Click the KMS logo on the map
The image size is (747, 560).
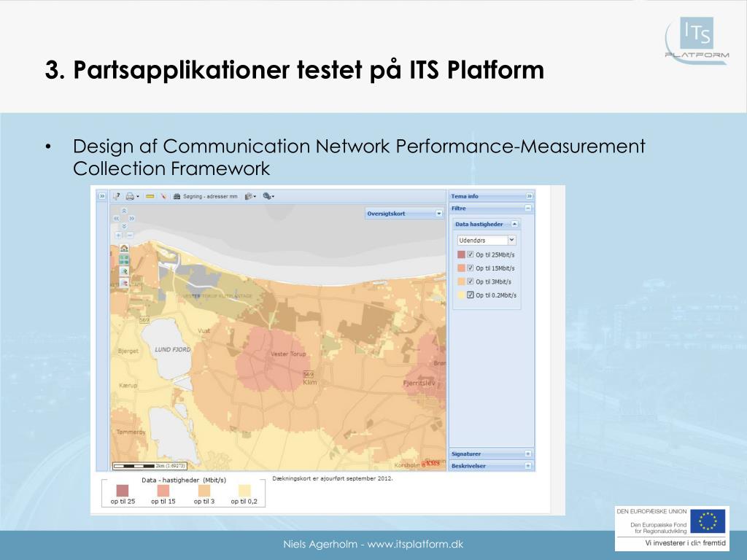coord(431,463)
